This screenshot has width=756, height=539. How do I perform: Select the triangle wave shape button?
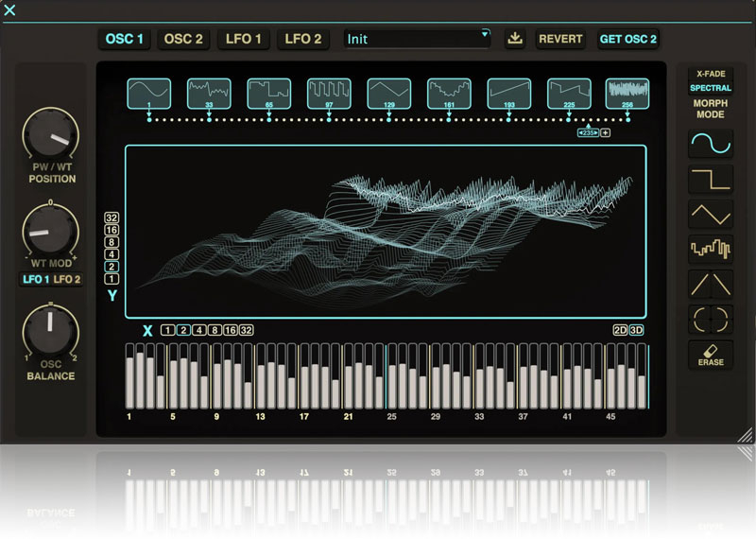coord(709,214)
